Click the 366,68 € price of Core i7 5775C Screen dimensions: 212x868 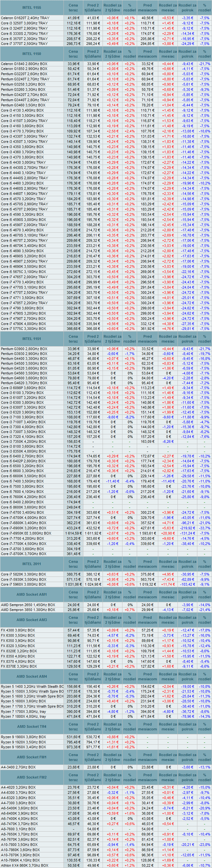tap(74, 329)
